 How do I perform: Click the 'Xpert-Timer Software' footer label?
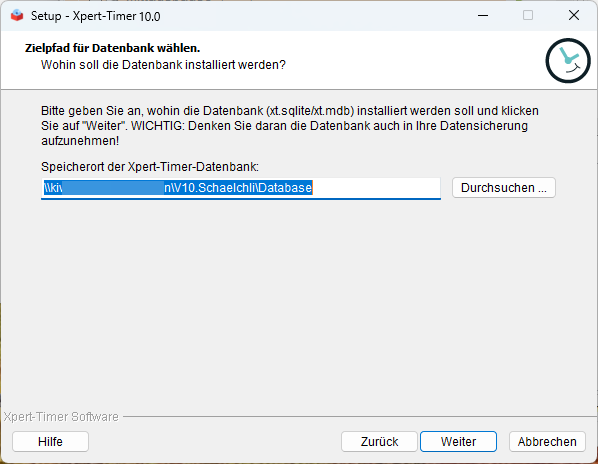tap(61, 417)
